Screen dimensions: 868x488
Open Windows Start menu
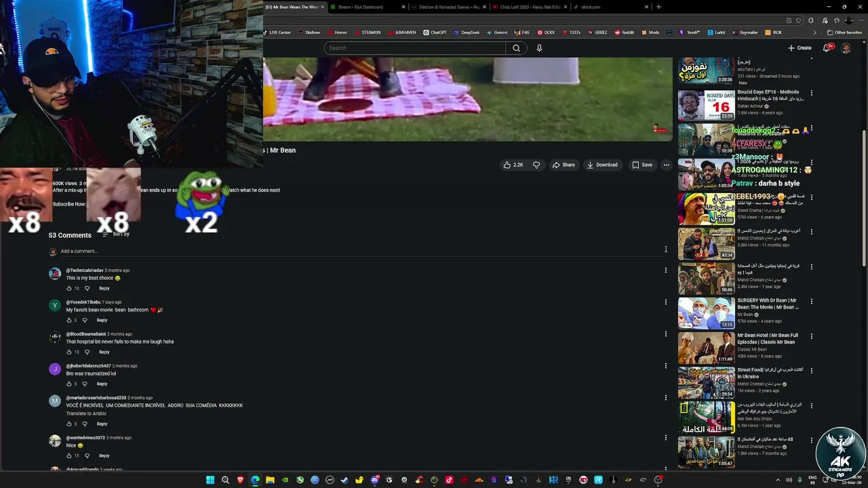(210, 481)
